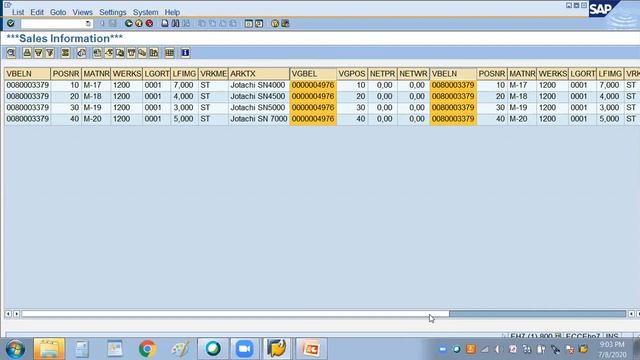The image size is (640, 360).
Task: Open Zoom from the taskbar
Action: pyautogui.click(x=244, y=349)
